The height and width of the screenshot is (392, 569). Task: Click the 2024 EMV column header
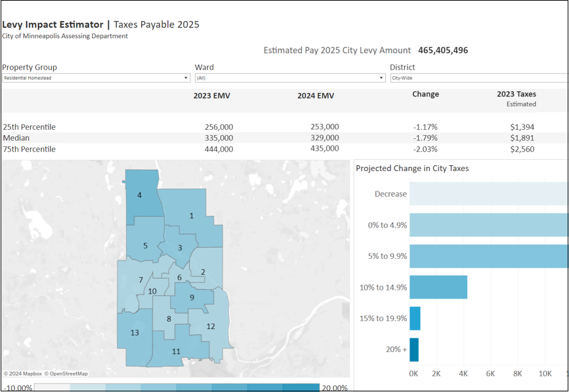316,96
